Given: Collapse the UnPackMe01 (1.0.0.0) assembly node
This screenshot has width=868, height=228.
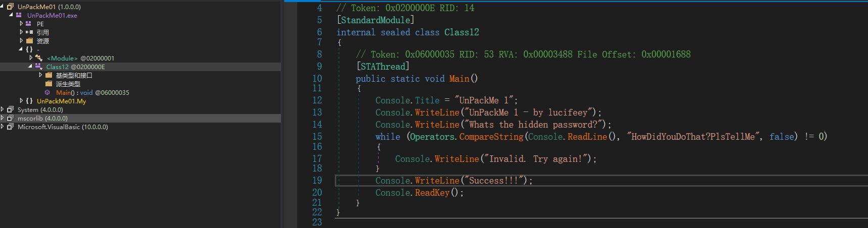Looking at the screenshot, I should pos(2,7).
